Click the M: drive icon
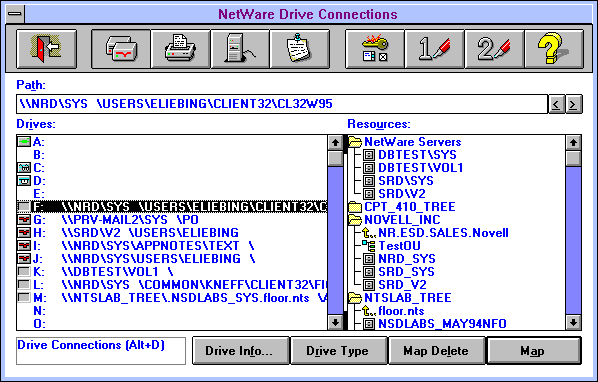This screenshot has height=382, width=598. point(24,298)
